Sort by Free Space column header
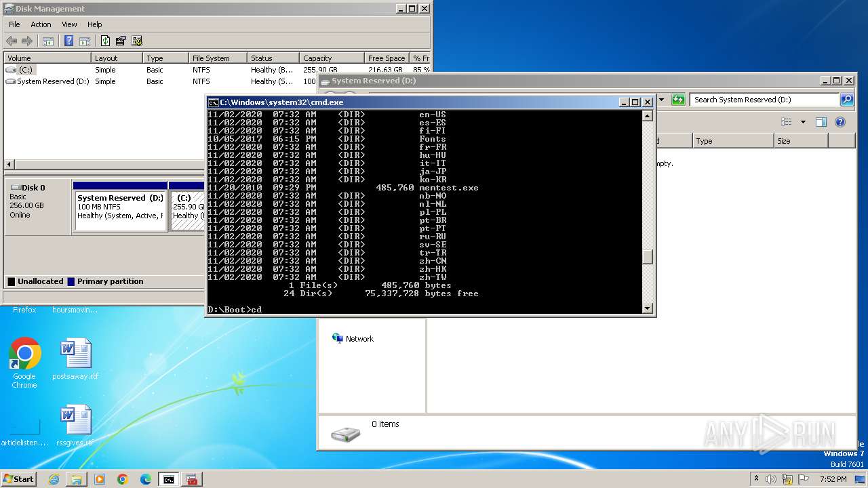The height and width of the screenshot is (488, 868). click(387, 58)
